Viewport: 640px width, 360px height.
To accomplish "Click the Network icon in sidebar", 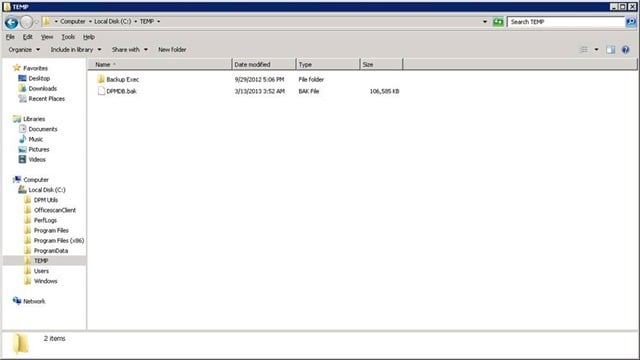I will [x=17, y=301].
